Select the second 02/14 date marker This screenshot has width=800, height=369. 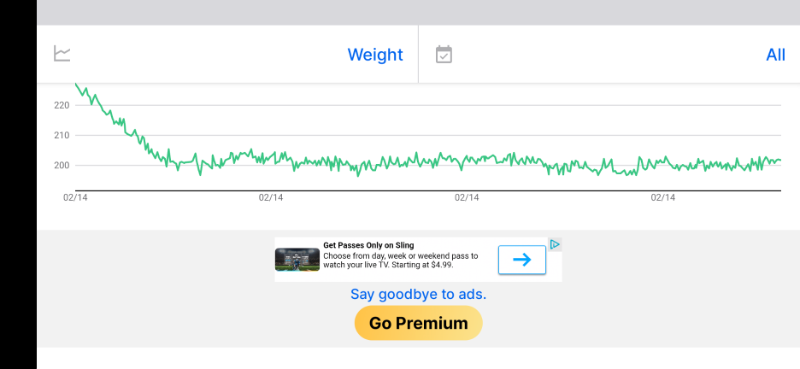271,198
